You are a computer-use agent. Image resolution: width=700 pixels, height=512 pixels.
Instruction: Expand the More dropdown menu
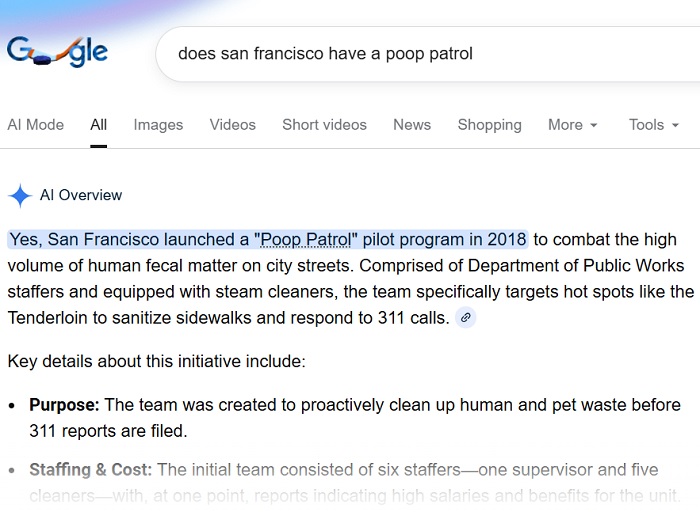[x=572, y=125]
